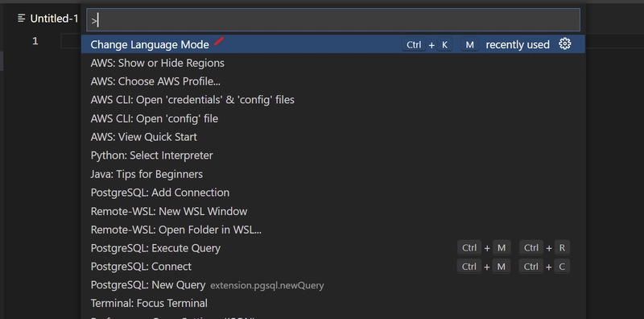Choose PostgreSQL: New Query command
Screen dimensions: 644x319
coord(333,285)
